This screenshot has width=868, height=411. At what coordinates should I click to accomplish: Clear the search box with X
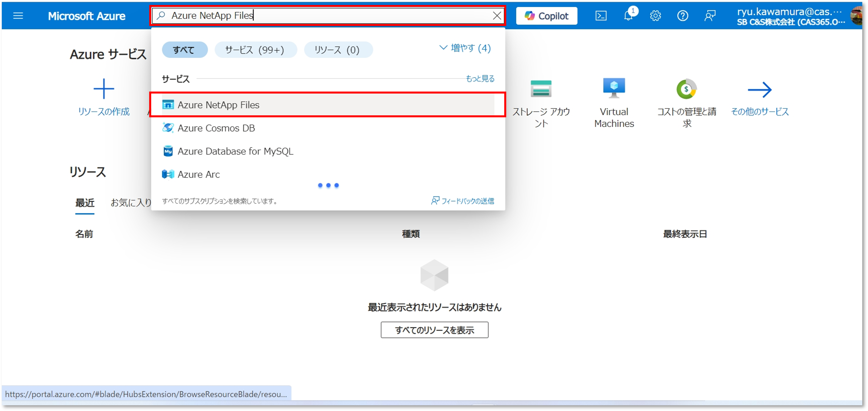pos(497,16)
